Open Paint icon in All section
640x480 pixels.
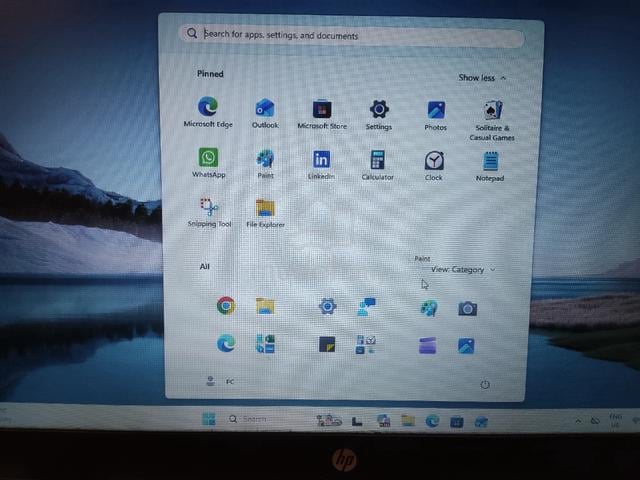point(429,308)
